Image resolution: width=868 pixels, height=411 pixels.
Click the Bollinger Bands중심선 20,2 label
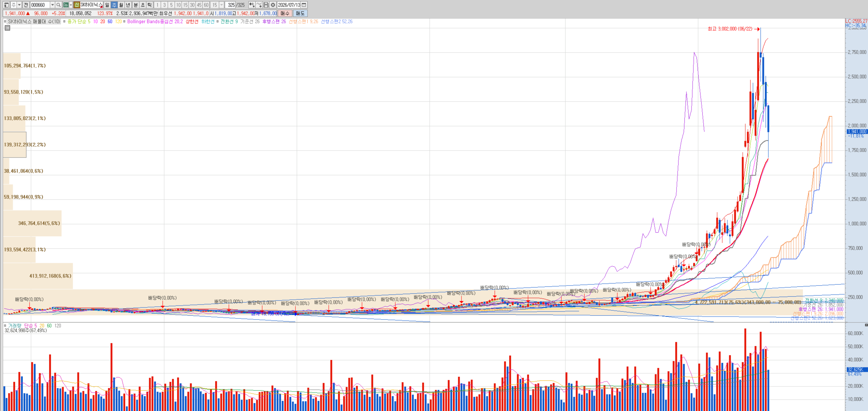pyautogui.click(x=155, y=21)
